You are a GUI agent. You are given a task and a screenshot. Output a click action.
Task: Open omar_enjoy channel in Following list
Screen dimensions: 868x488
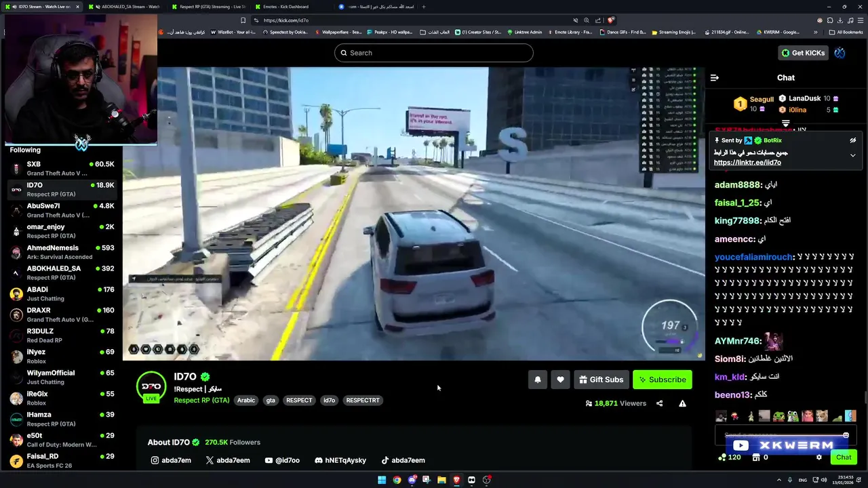click(62, 231)
